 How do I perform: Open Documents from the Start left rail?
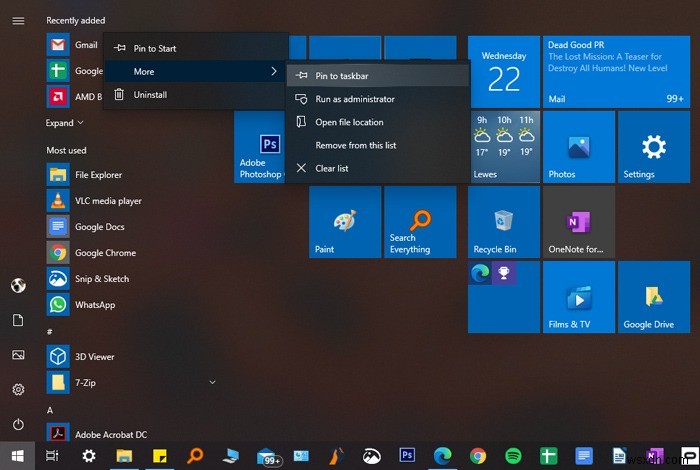[18, 320]
